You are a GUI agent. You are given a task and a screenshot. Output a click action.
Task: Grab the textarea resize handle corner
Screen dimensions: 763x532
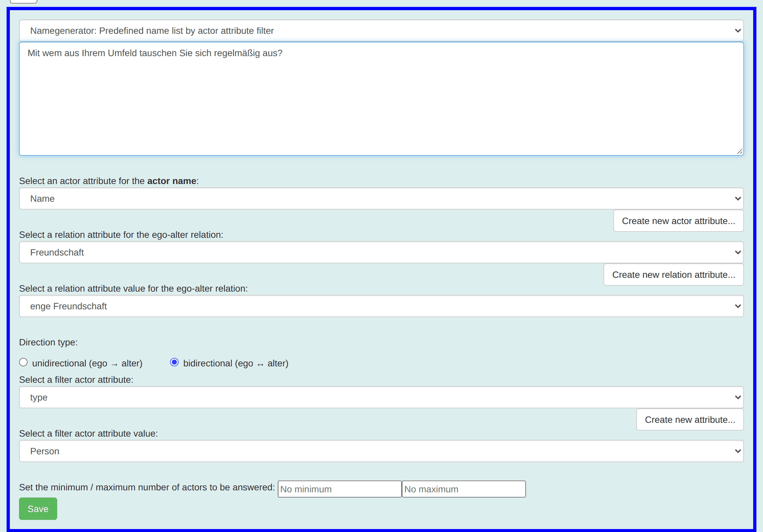(x=739, y=151)
